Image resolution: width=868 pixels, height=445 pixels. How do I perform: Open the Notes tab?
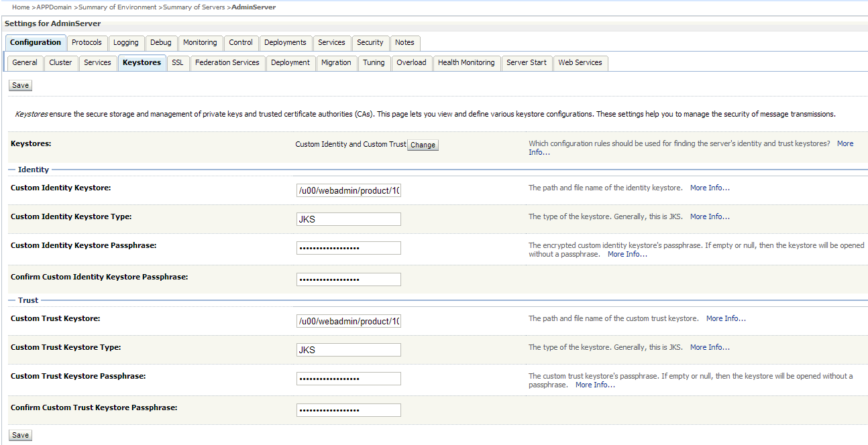(404, 42)
